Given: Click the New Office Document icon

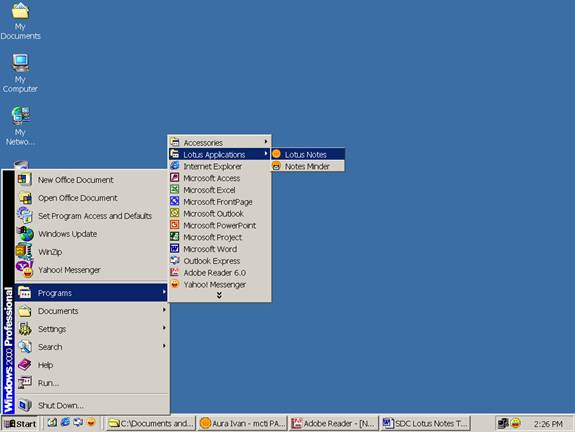Looking at the screenshot, I should pos(25,180).
